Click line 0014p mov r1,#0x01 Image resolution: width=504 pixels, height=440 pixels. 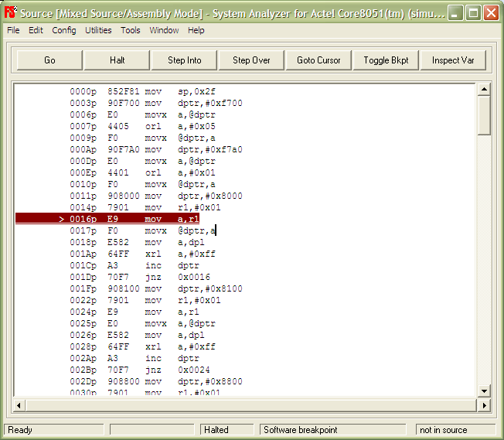[145, 207]
